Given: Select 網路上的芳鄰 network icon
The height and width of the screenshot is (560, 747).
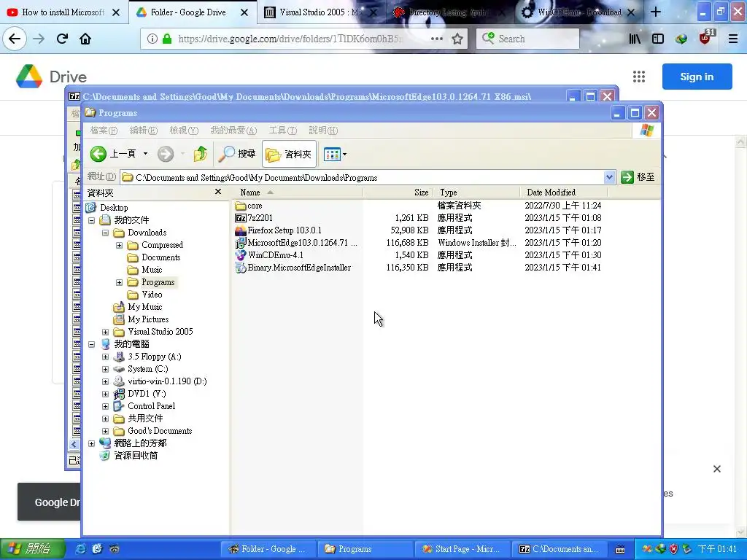Looking at the screenshot, I should (105, 443).
